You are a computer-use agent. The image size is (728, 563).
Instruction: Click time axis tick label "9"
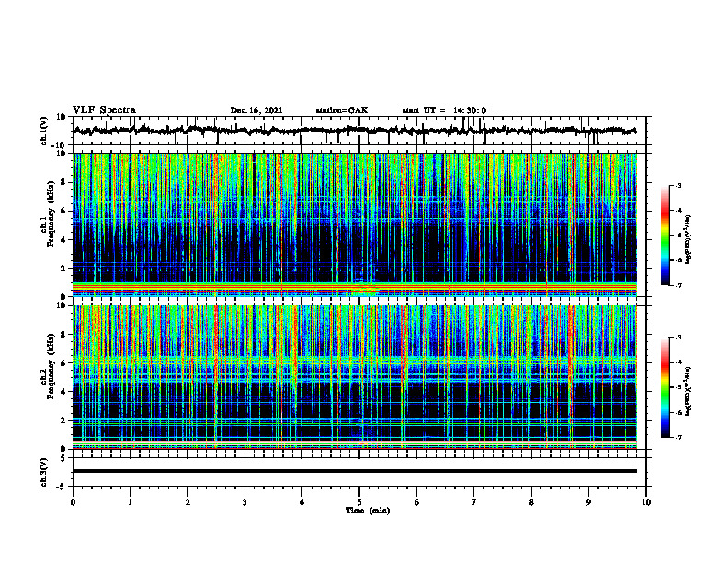click(588, 502)
